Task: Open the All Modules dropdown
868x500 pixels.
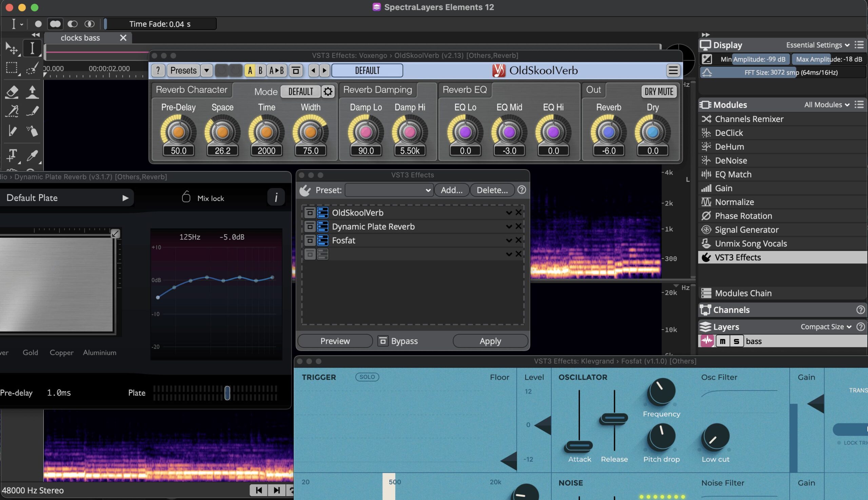Action: 826,105
